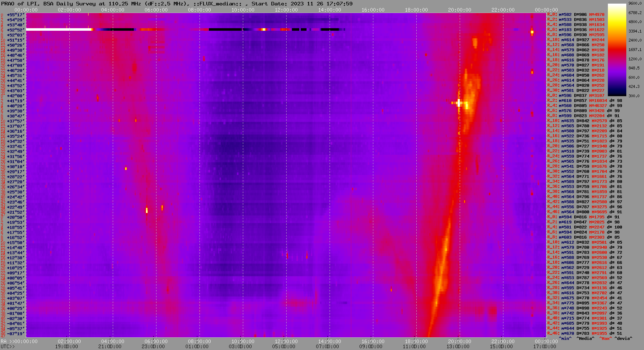Click the flux color scale bar
This screenshot has width=644, height=350.
pos(617,50)
